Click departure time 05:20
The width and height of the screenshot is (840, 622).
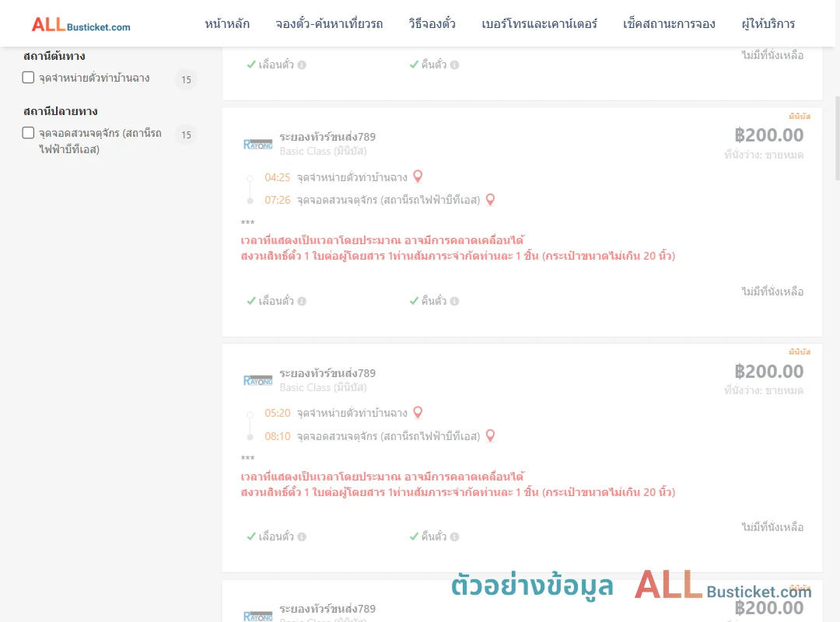click(x=277, y=413)
